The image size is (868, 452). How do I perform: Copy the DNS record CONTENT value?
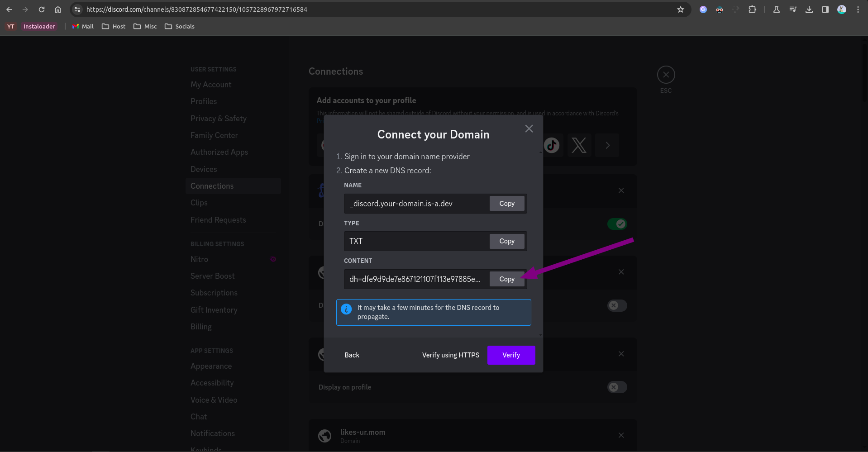tap(506, 279)
